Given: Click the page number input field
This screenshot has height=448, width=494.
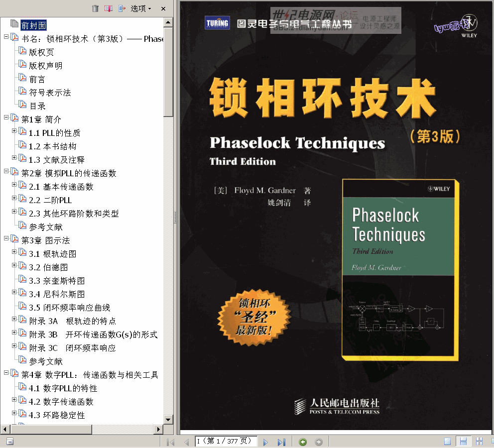Looking at the screenshot, I should 226,441.
